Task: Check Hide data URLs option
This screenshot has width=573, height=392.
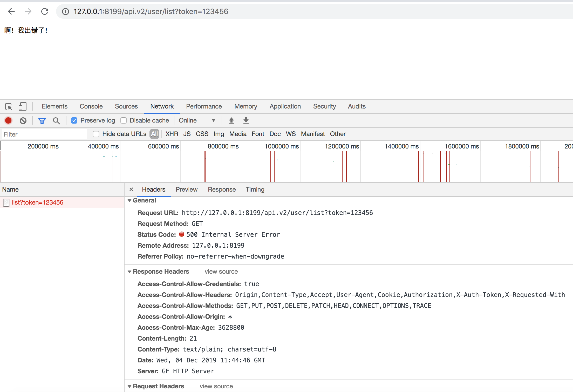Action: click(96, 134)
